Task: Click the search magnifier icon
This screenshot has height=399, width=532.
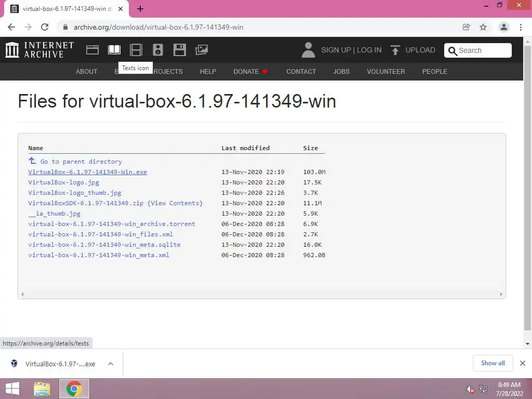Action: 453,51
